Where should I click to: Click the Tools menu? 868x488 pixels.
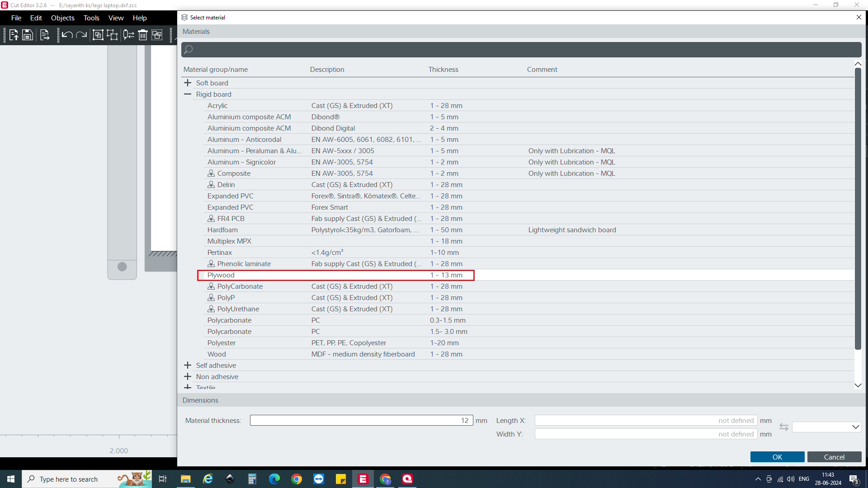[x=90, y=18]
